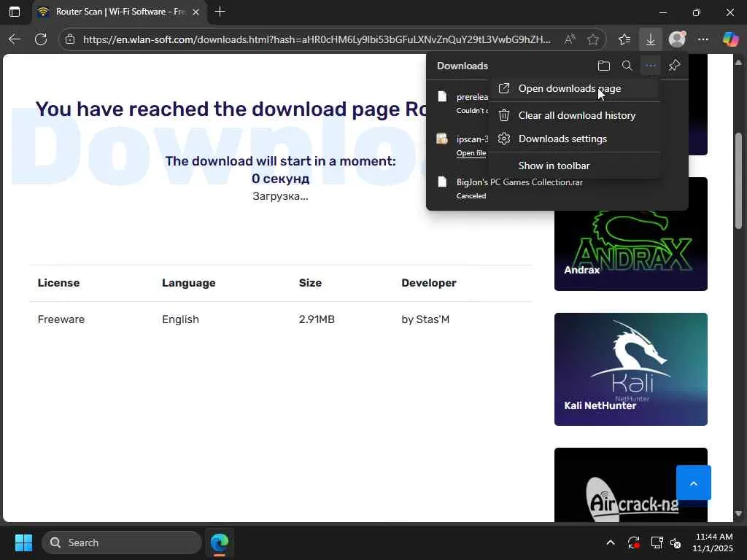Toggle the Downloads toolbar button
Image resolution: width=747 pixels, height=560 pixels.
650,39
